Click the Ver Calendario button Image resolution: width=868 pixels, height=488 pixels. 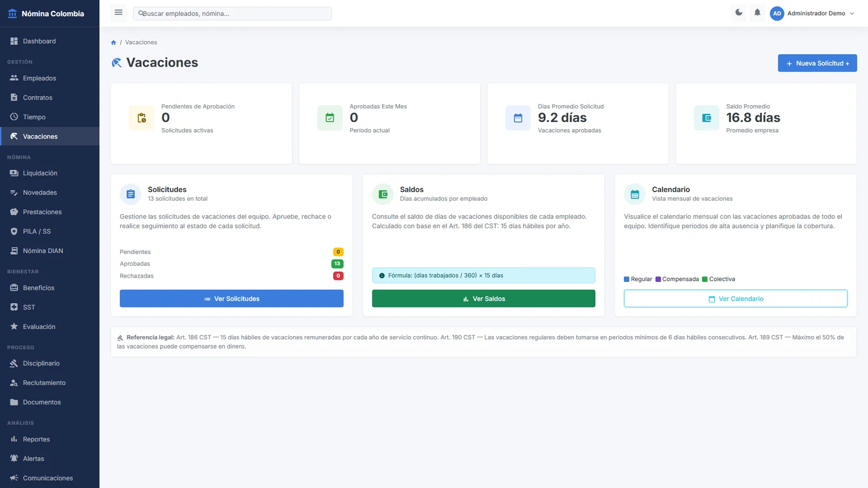tap(736, 299)
